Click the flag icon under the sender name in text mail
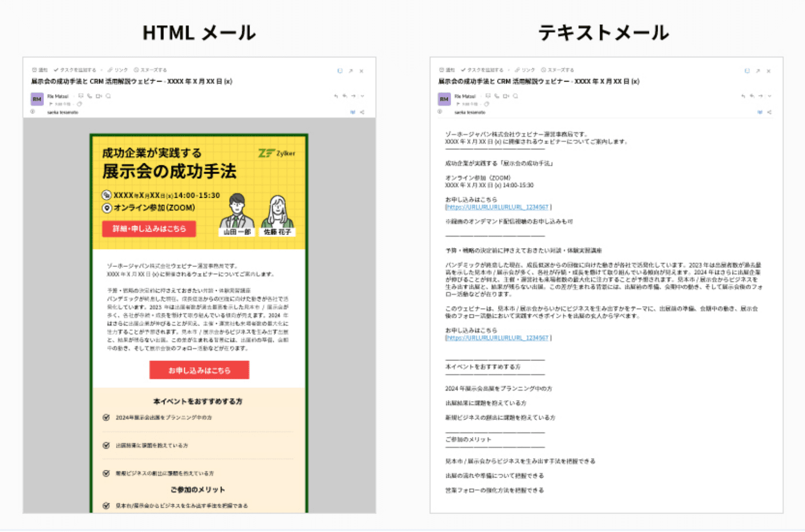The image size is (805, 532). point(458,104)
